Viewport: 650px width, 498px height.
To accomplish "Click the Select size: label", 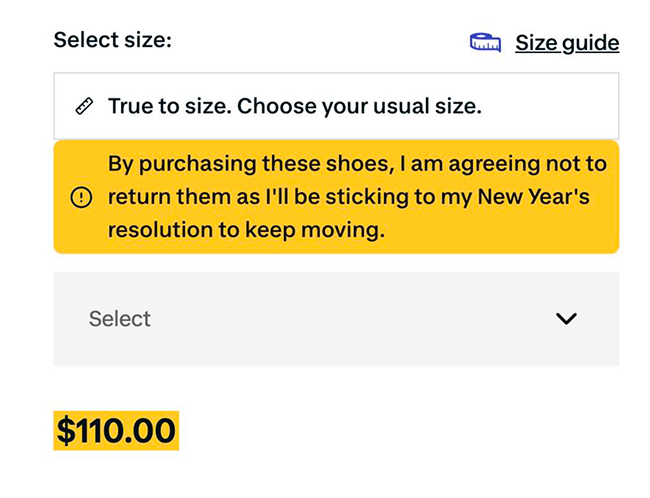I will click(113, 41).
